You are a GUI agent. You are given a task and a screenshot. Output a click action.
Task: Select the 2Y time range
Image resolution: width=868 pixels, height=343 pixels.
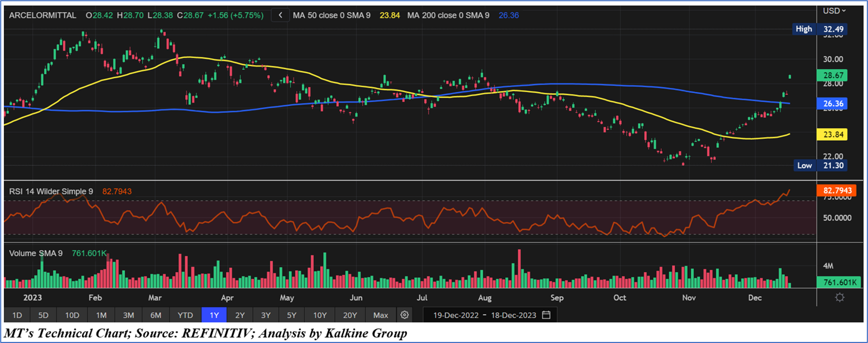coord(240,315)
